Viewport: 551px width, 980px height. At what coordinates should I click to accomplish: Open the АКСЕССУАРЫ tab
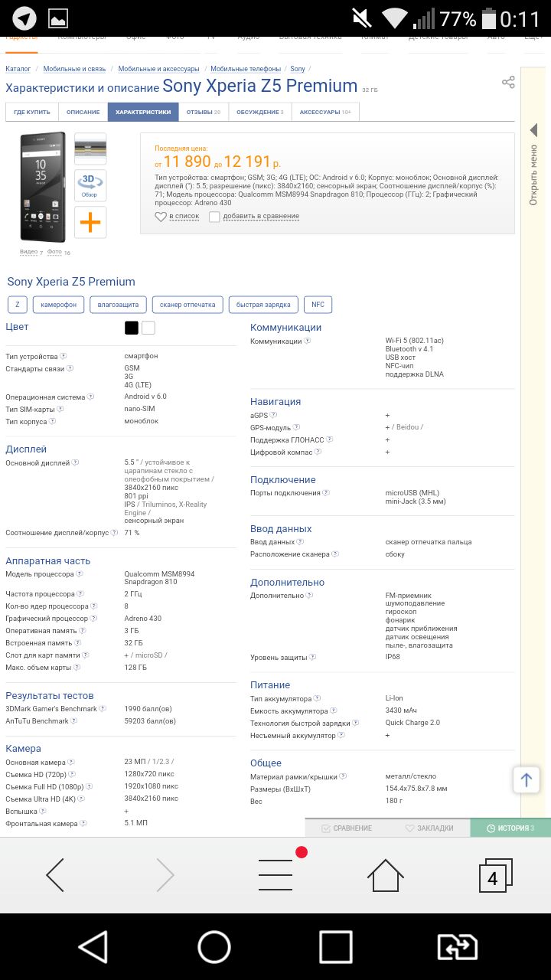pyautogui.click(x=325, y=112)
